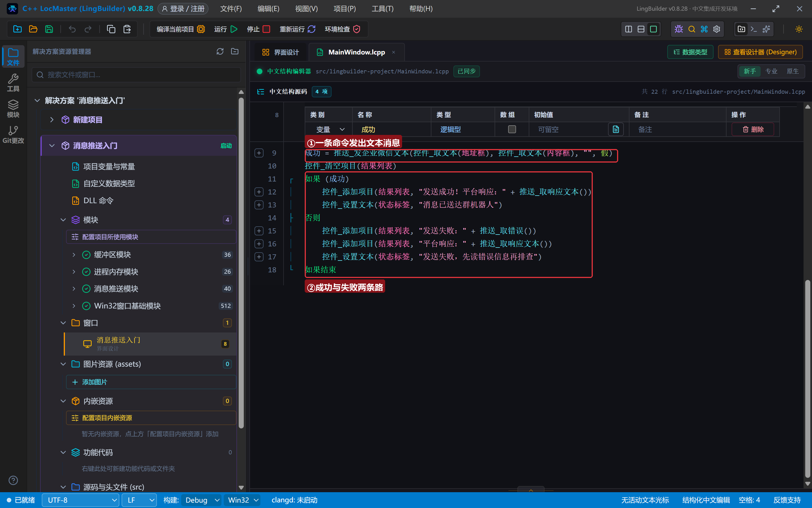Screen dimensions: 812x508
Task: Click the save file toolbar icon
Action: [49, 29]
